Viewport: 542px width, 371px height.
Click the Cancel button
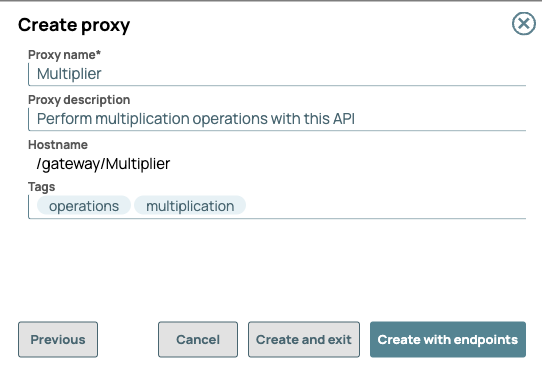click(198, 340)
